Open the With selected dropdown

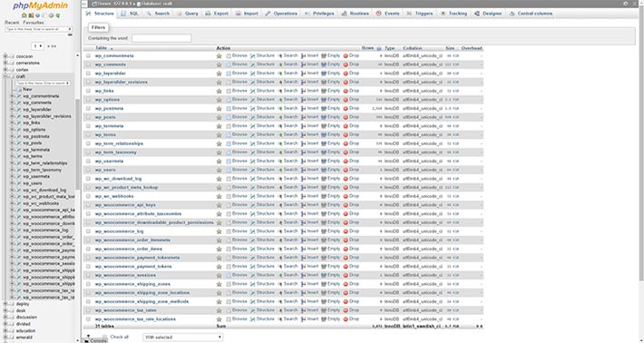[x=182, y=338]
